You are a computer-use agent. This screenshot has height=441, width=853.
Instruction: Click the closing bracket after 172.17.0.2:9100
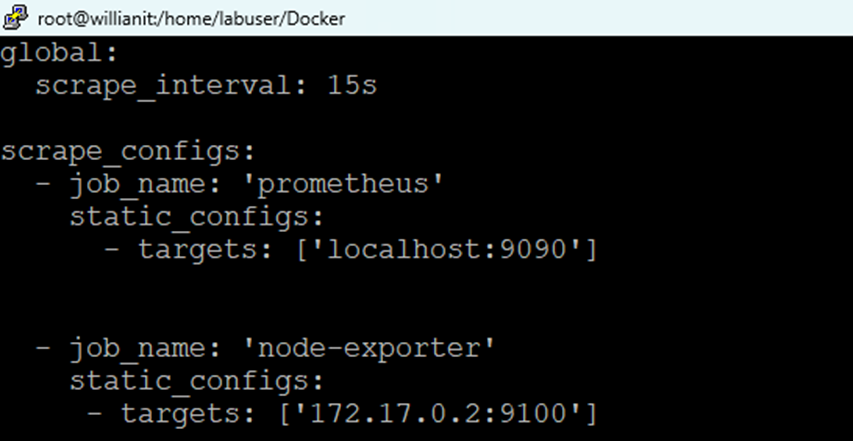[x=592, y=413]
